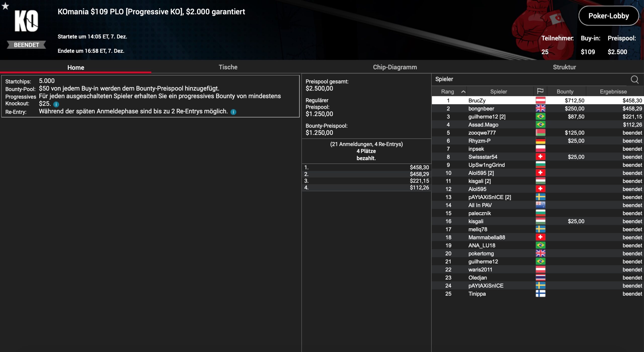Click BrucZy's Austrian flag icon
The height and width of the screenshot is (352, 644).
540,101
